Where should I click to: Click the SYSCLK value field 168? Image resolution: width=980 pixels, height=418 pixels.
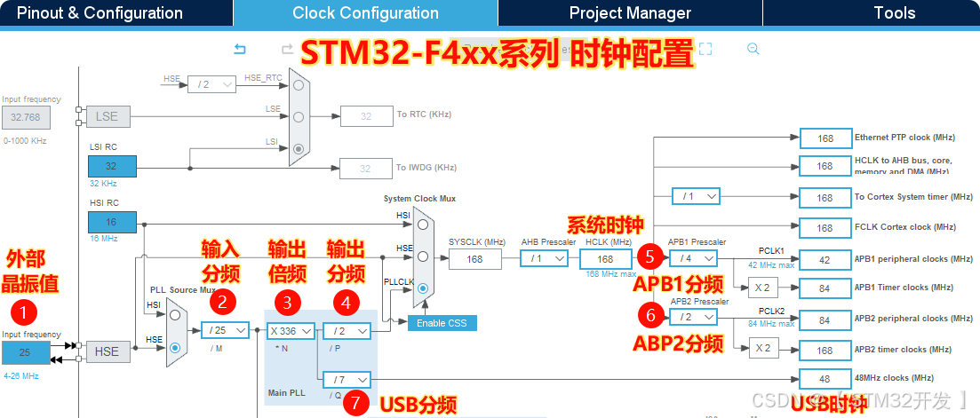point(475,259)
